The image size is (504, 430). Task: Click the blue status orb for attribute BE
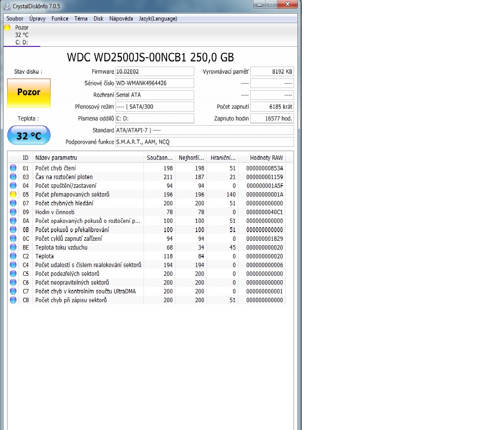pos(13,247)
